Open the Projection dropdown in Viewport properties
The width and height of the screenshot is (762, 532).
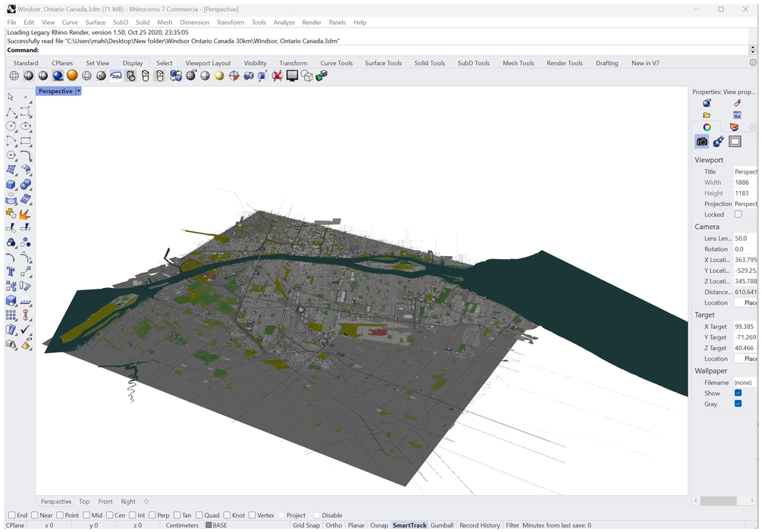coord(745,204)
